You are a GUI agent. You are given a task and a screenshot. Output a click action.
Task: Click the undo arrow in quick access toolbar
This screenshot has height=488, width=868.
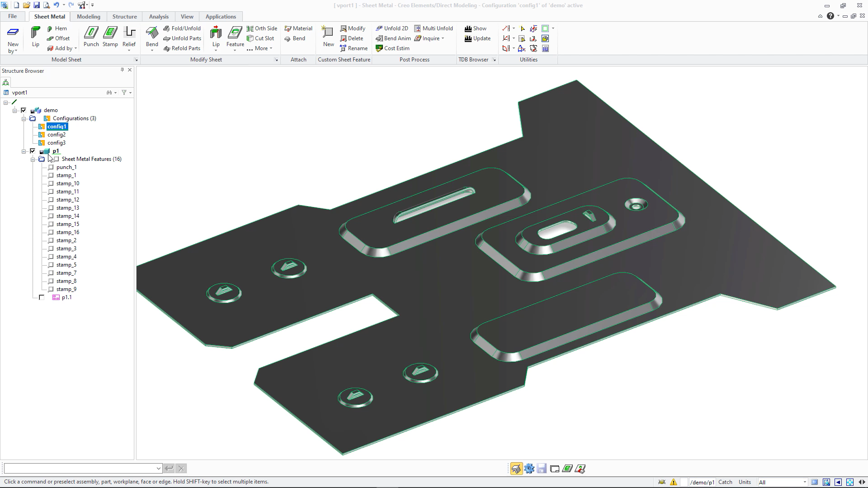point(57,5)
